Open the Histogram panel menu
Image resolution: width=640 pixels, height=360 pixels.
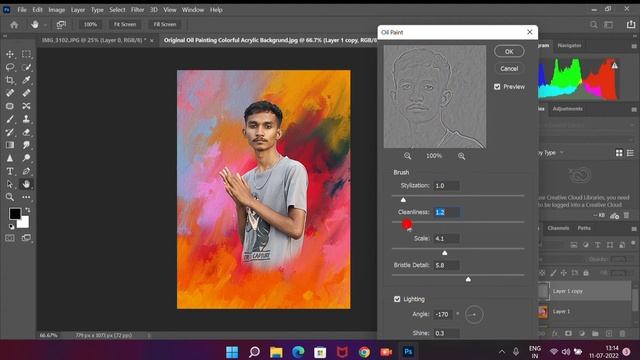(634, 46)
